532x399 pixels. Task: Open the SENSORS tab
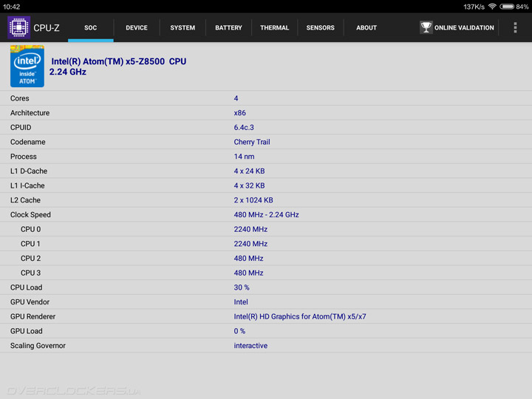coord(320,28)
